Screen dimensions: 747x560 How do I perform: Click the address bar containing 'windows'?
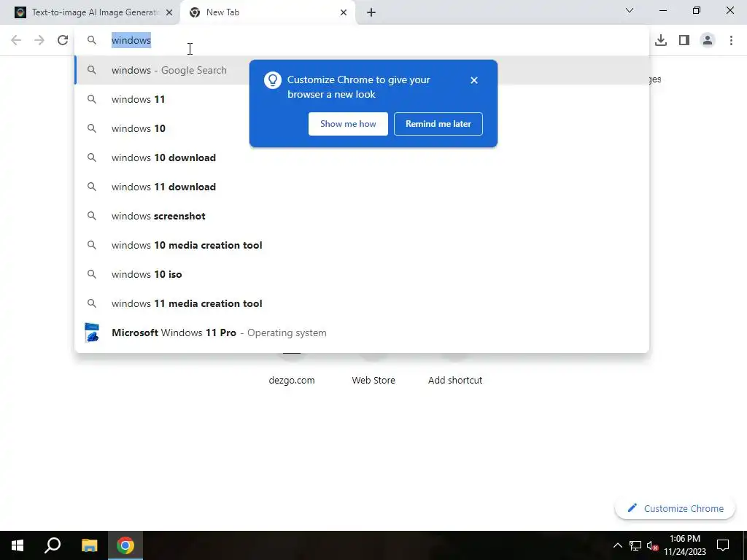click(362, 40)
